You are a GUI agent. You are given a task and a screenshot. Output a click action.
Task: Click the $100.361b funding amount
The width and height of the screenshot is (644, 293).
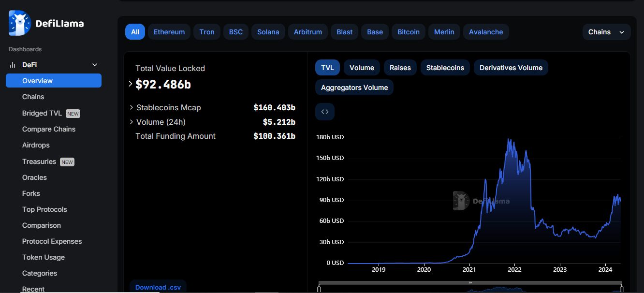point(274,136)
